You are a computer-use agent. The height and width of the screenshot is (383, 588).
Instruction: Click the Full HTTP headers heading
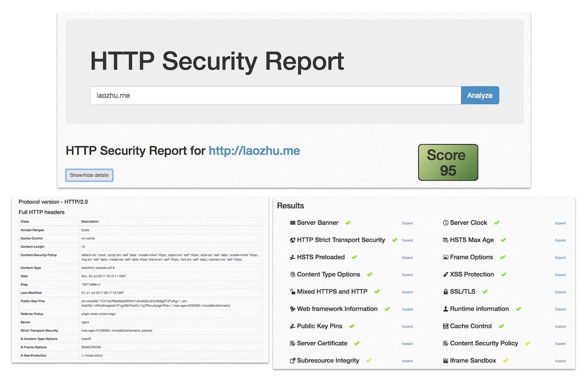tap(41, 212)
